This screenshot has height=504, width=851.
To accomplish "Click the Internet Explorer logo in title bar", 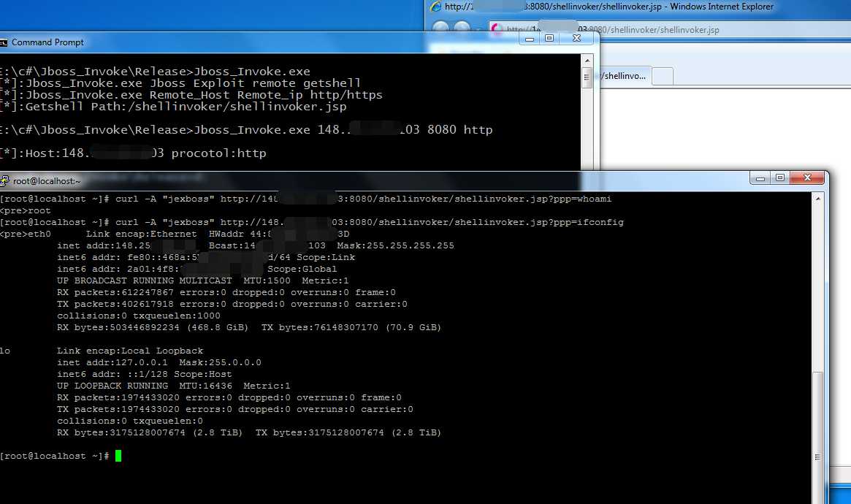I will (435, 7).
